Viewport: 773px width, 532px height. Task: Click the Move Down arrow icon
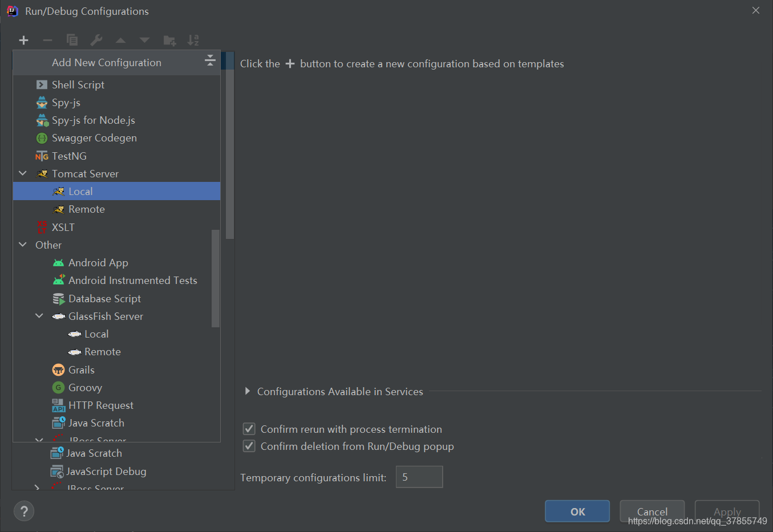pyautogui.click(x=144, y=40)
